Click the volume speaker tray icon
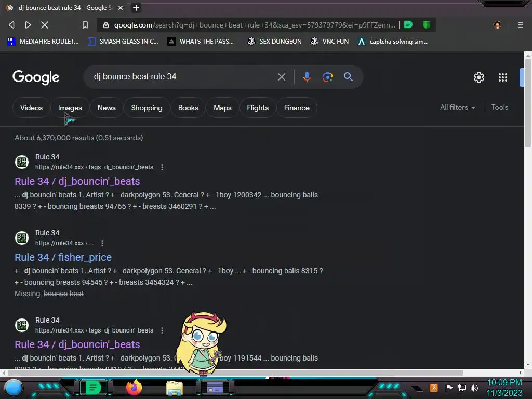 [474, 388]
